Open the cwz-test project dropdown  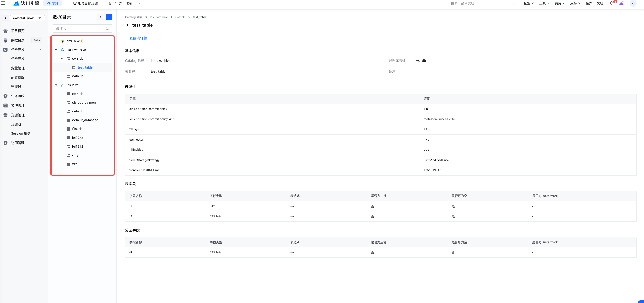click(27, 18)
